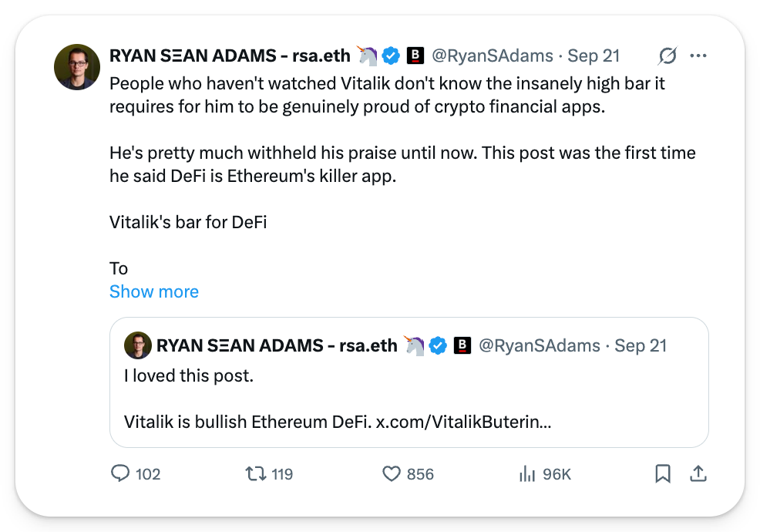This screenshot has width=760, height=532.
Task: Click the repost arrows icon
Action: 254,473
